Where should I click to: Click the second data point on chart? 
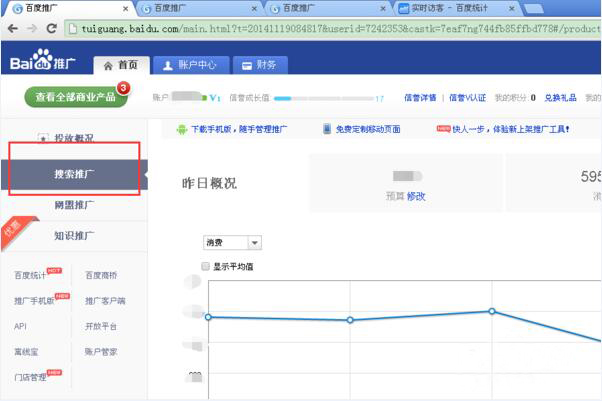click(350, 320)
